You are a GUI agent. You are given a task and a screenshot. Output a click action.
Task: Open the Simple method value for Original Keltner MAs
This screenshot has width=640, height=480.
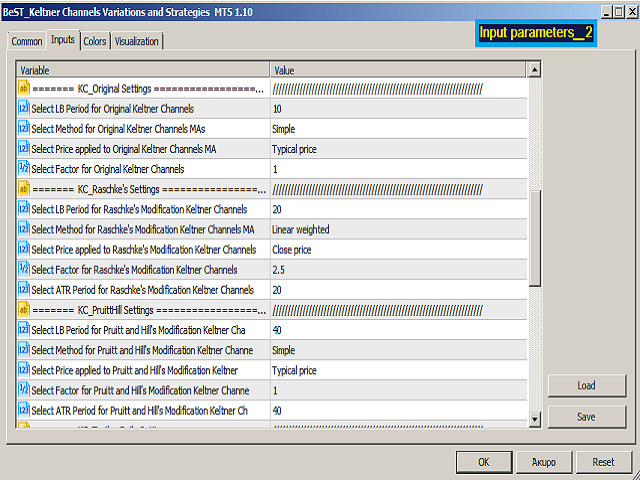coord(398,129)
